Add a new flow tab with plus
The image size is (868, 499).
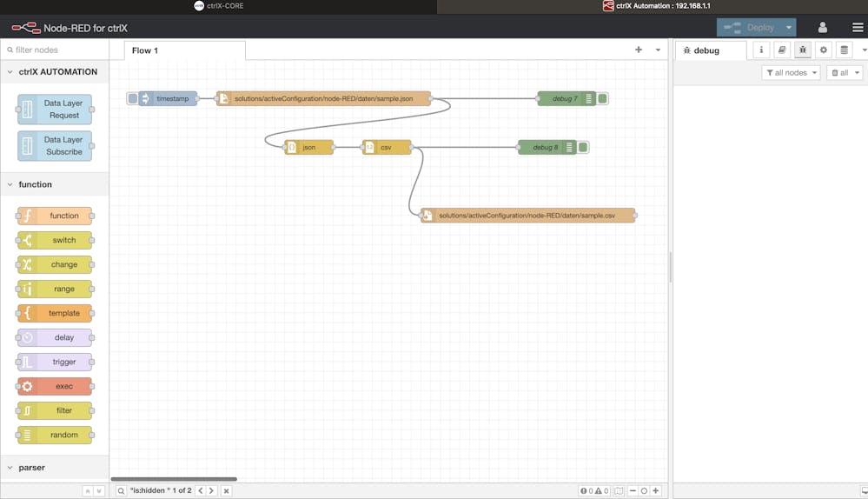click(639, 50)
